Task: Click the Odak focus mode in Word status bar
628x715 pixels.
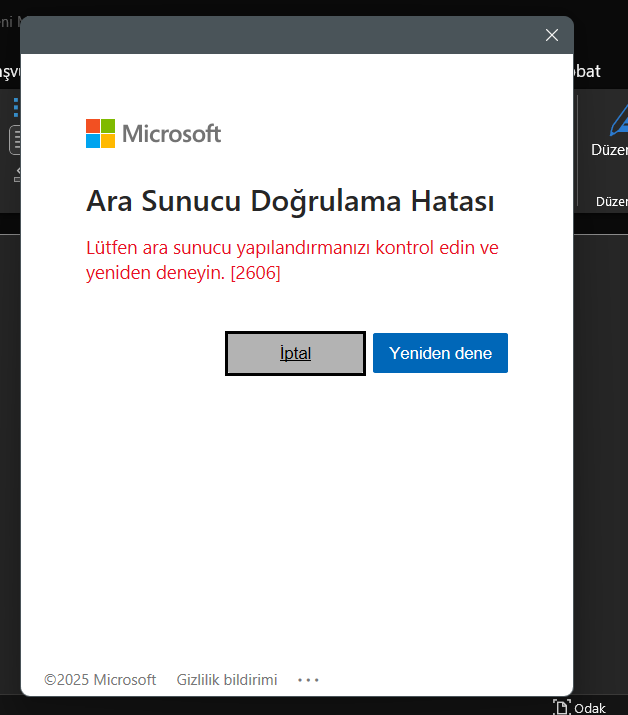Action: [580, 707]
